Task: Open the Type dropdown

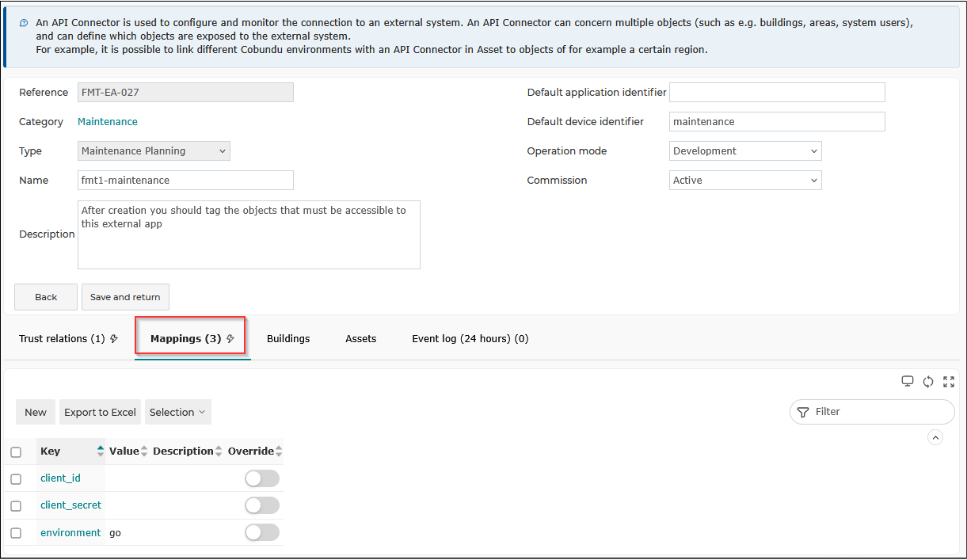Action: [x=154, y=151]
